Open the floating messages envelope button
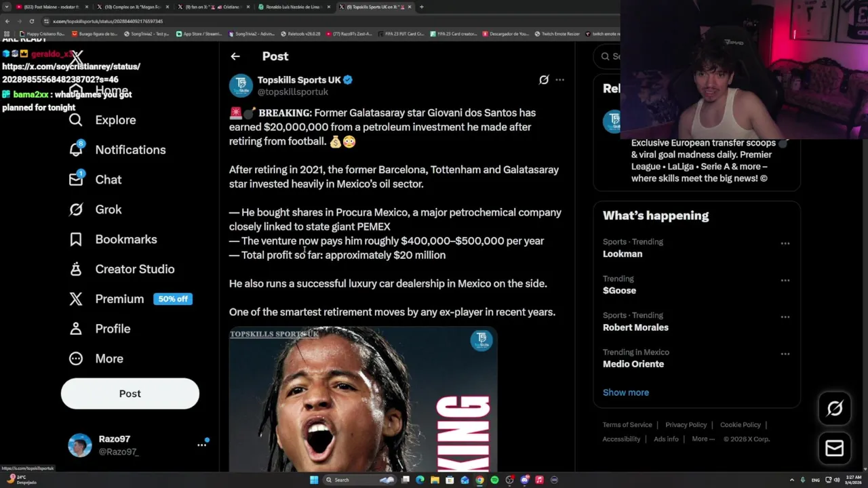The width and height of the screenshot is (868, 488). click(x=835, y=448)
